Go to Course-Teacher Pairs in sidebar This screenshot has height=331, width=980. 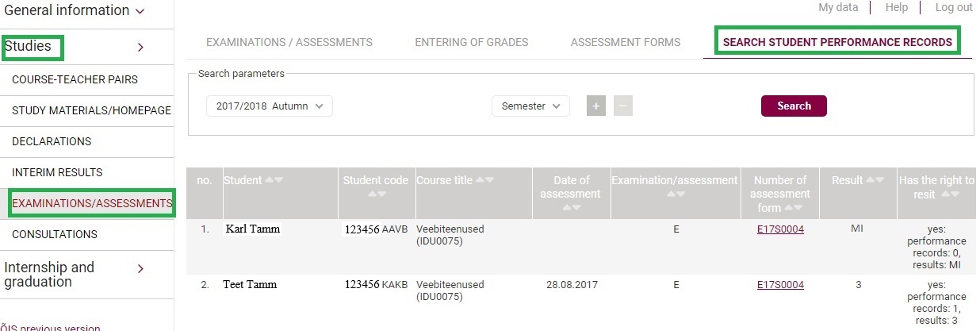tap(75, 79)
